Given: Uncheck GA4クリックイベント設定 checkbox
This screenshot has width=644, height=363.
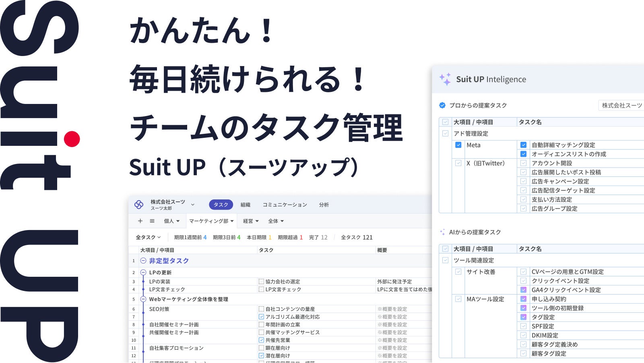Looking at the screenshot, I should coord(523,290).
